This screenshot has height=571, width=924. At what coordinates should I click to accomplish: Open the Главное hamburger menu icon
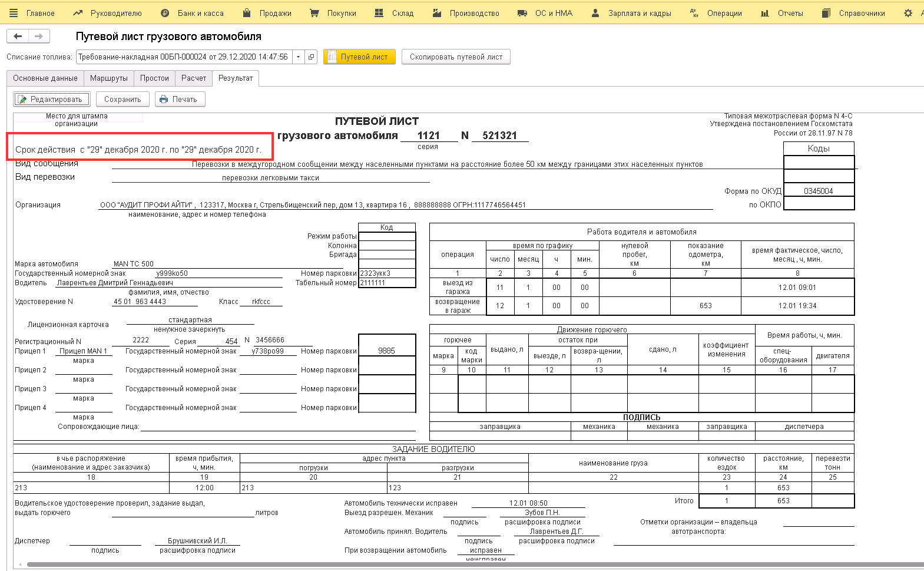pyautogui.click(x=14, y=13)
